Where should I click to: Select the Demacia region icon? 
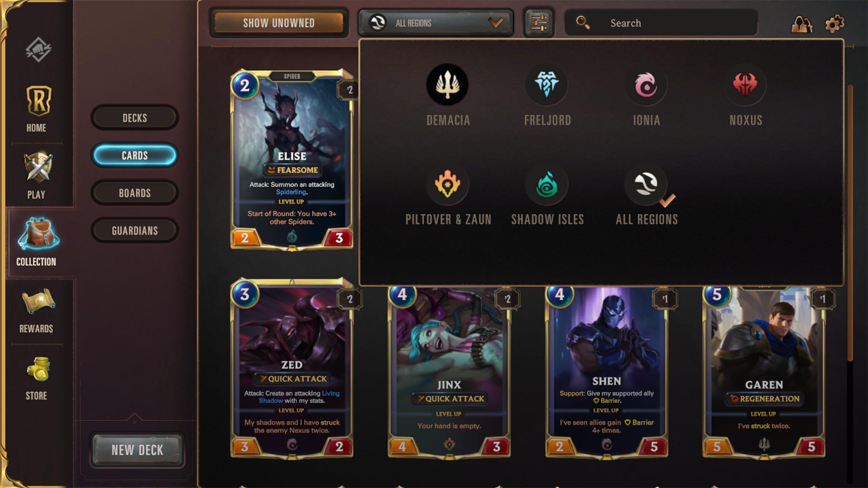(x=448, y=85)
